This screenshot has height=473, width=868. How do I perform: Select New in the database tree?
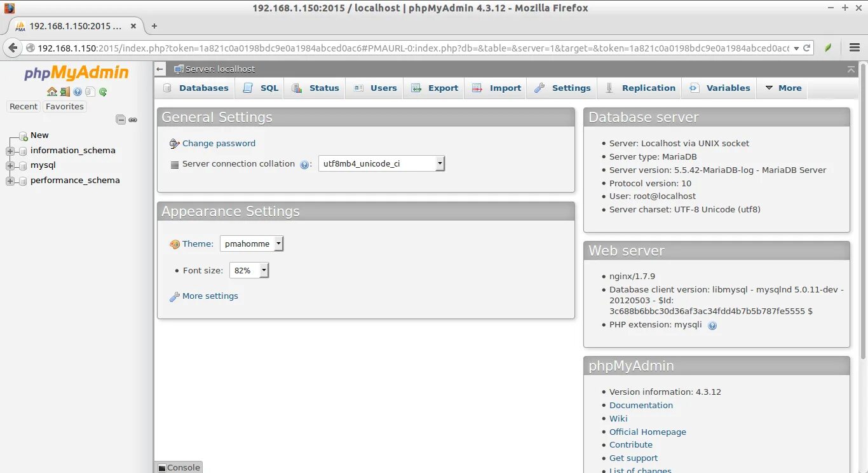[39, 135]
